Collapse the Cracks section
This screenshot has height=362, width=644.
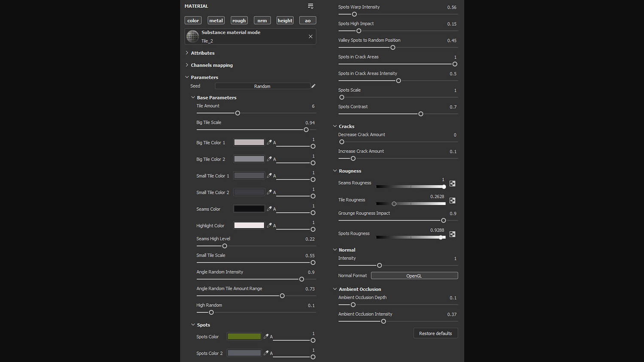335,127
